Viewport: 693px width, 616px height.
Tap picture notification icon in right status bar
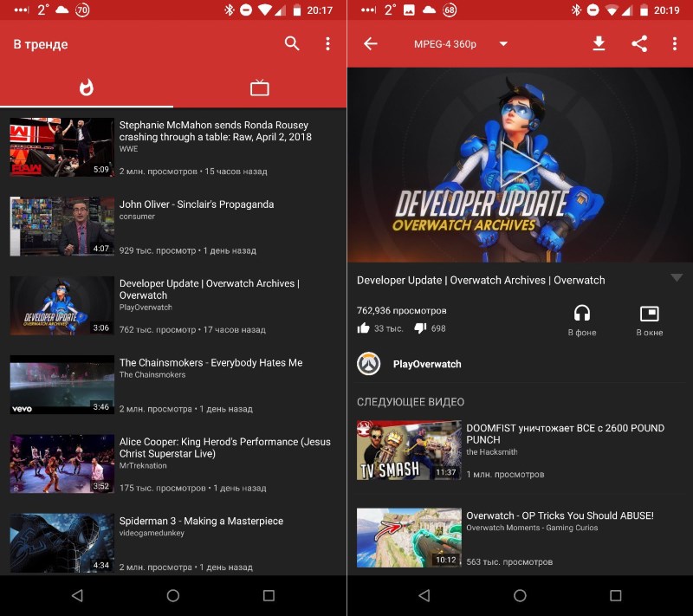[x=409, y=10]
